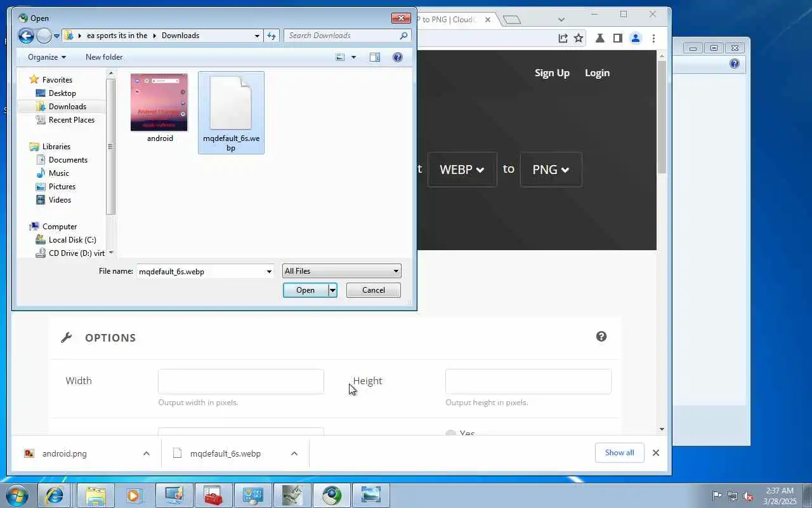The image size is (812, 508).
Task: Select Downloads in navigation pane
Action: click(67, 107)
